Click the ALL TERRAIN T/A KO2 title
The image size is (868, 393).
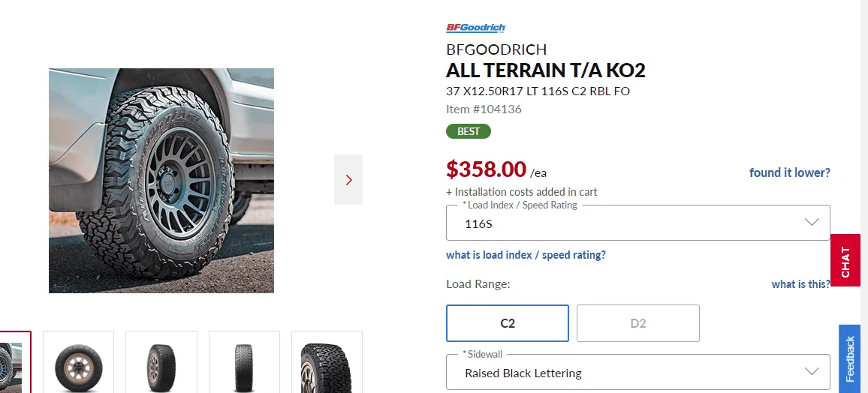click(x=546, y=70)
